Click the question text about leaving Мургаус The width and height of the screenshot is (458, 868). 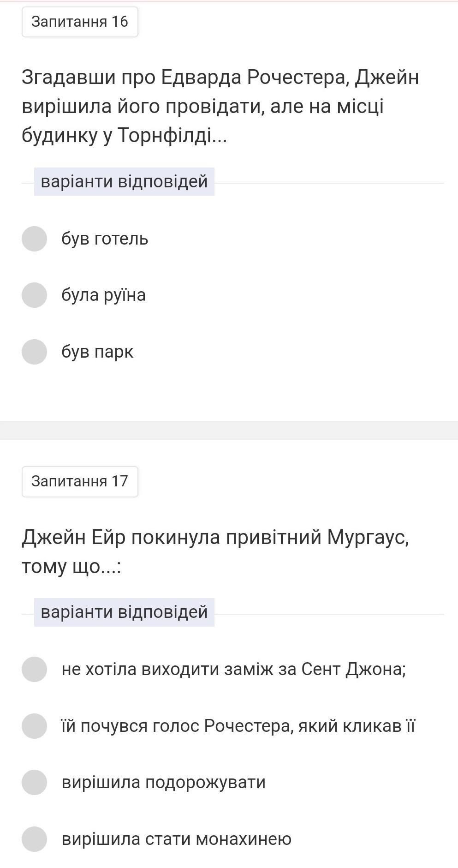(215, 551)
